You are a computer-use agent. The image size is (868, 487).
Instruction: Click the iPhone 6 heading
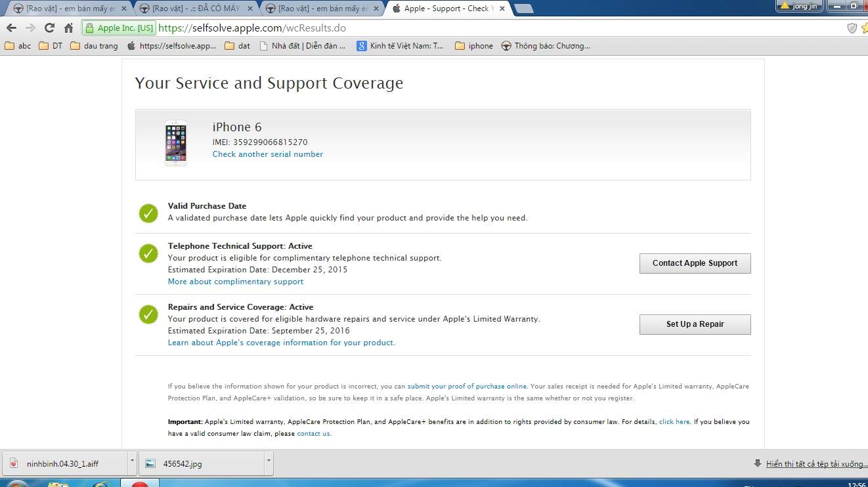[x=237, y=127]
